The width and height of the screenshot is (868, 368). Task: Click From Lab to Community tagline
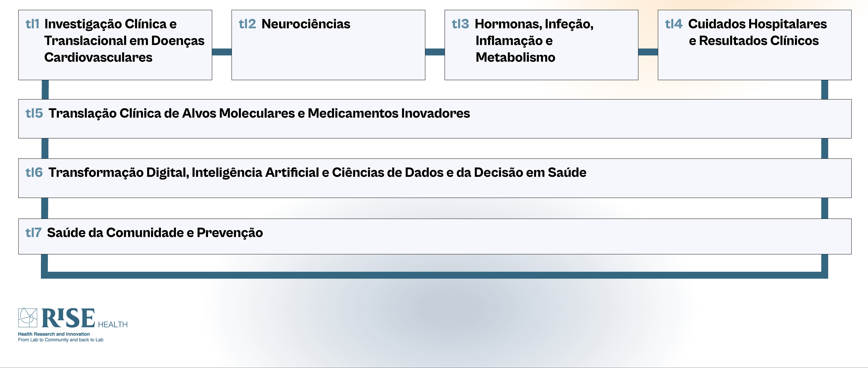click(61, 340)
